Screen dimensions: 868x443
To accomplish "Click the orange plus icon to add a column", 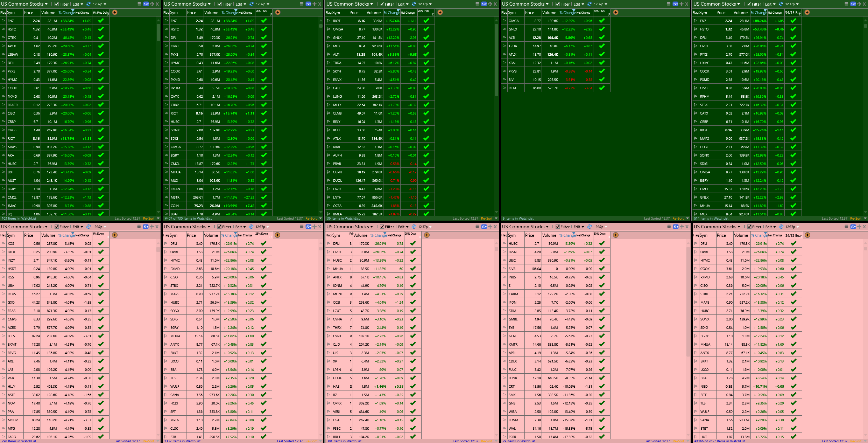I will pos(115,12).
